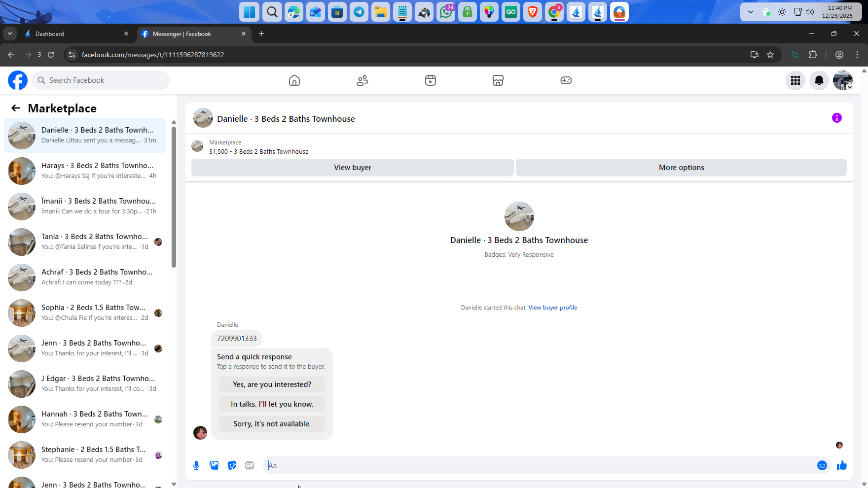Open emoji picker in message box
Image resolution: width=868 pixels, height=488 pixels.
point(822,465)
